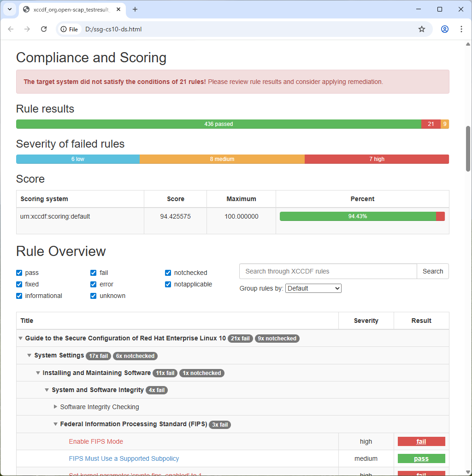
Task: Collapse Federal Information Processing Standard (FIPS) group
Action: (56, 424)
